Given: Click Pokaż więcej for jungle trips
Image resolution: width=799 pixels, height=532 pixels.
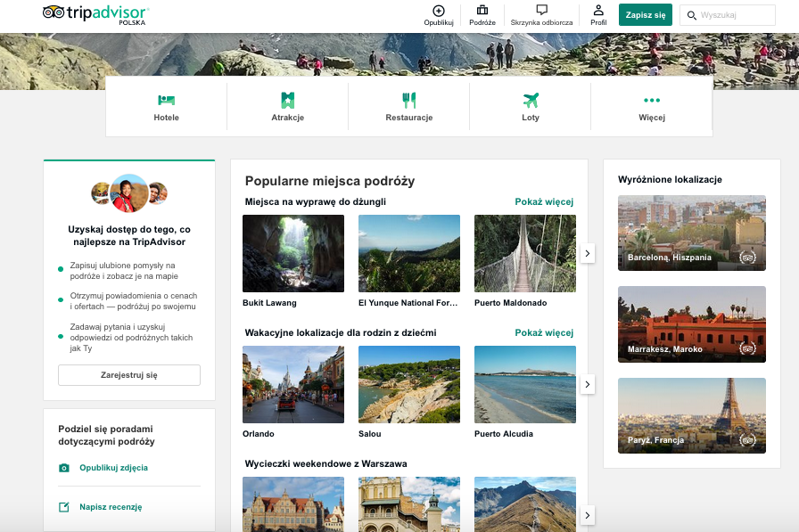Looking at the screenshot, I should (544, 202).
